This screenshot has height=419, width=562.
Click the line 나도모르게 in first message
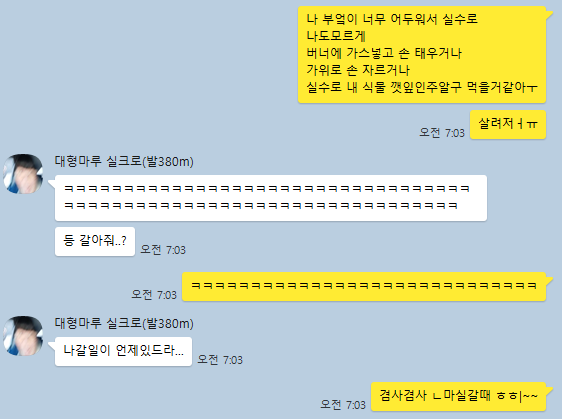[x=336, y=35]
